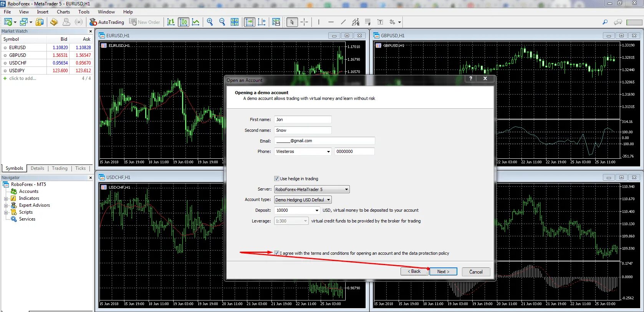The height and width of the screenshot is (312, 644).
Task: Click the Second name input field
Action: [303, 130]
